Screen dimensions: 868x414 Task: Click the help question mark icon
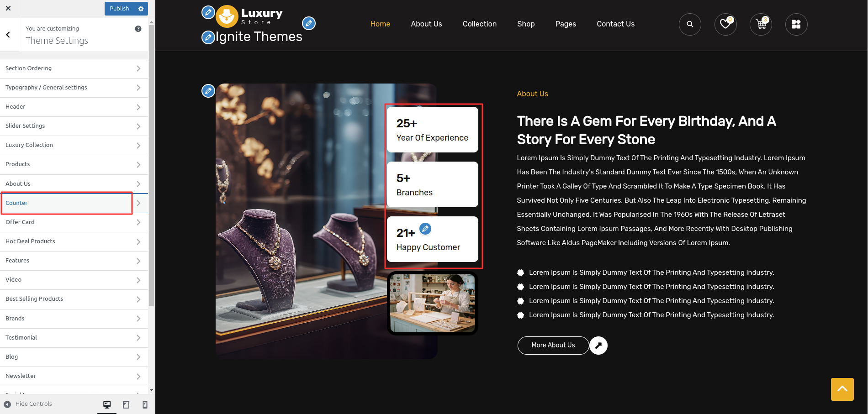click(x=138, y=29)
